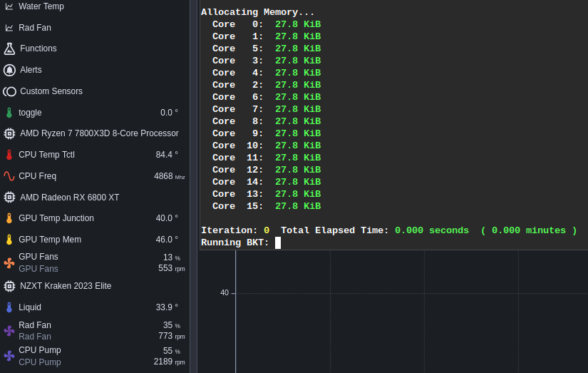The height and width of the screenshot is (373, 588).
Task: Click the 55 % CPU Pump duty
Action: pos(172,351)
